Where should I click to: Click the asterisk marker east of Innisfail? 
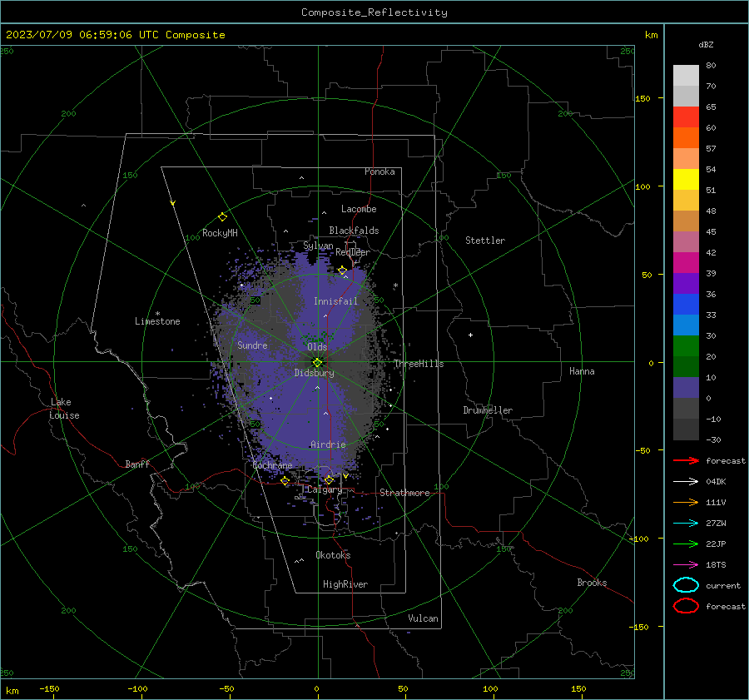395,285
